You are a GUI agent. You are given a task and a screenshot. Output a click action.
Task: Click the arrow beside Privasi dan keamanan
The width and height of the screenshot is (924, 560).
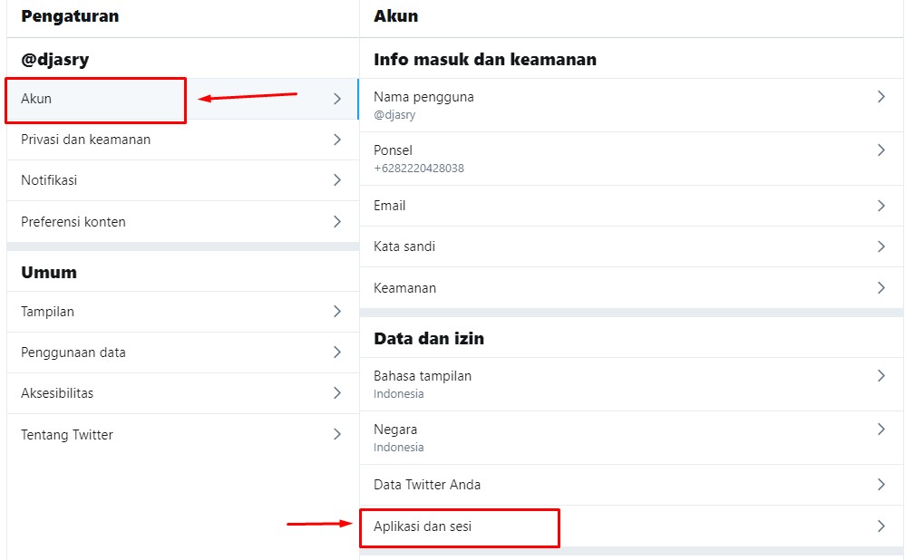[337, 140]
